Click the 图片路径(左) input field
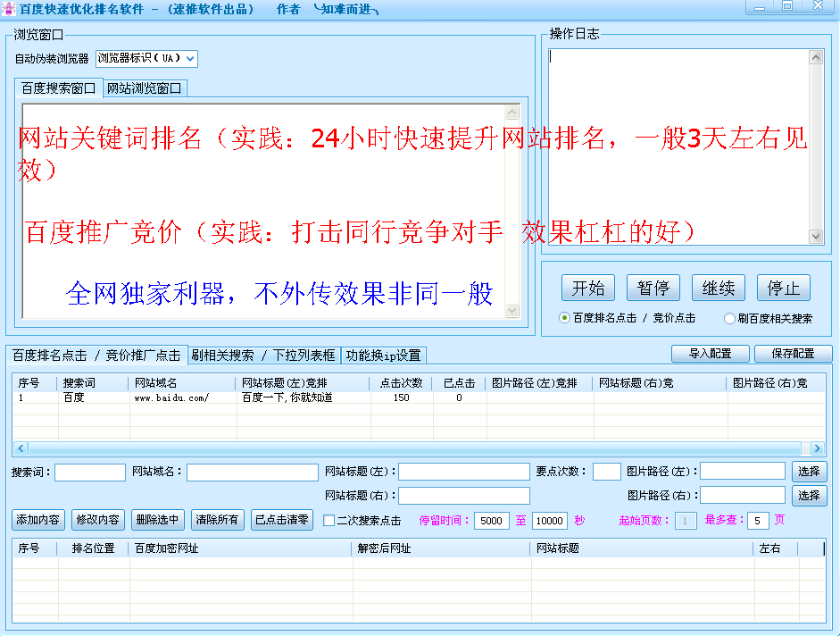The width and height of the screenshot is (840, 636). click(x=743, y=472)
